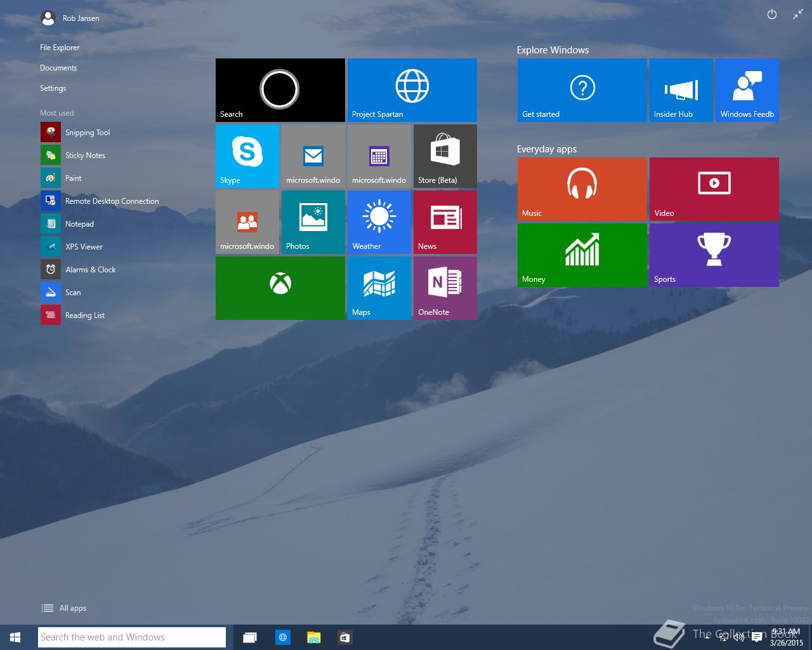Start Remote Desktop Connection
Viewport: 812px width, 650px height.
point(100,201)
